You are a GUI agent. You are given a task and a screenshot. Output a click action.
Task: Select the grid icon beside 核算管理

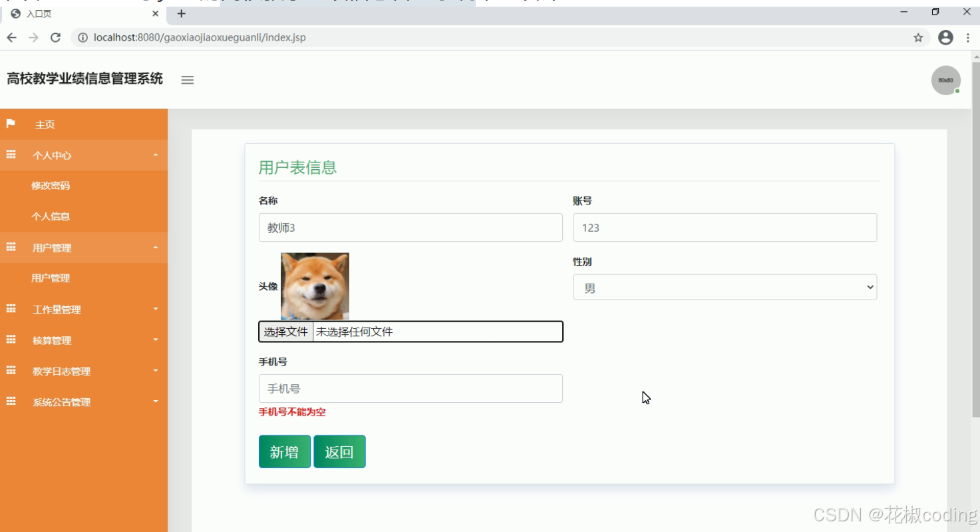(10, 340)
